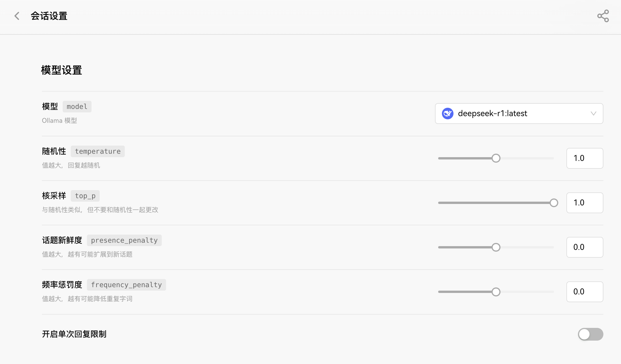Screen dimensions: 621x364
Task: Click the chevron on the model selector
Action: [594, 114]
